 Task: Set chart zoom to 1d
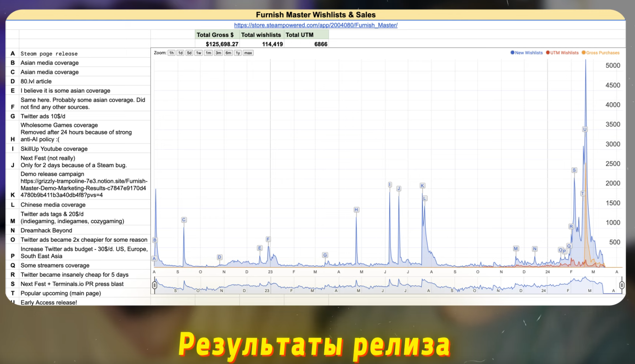click(x=180, y=53)
